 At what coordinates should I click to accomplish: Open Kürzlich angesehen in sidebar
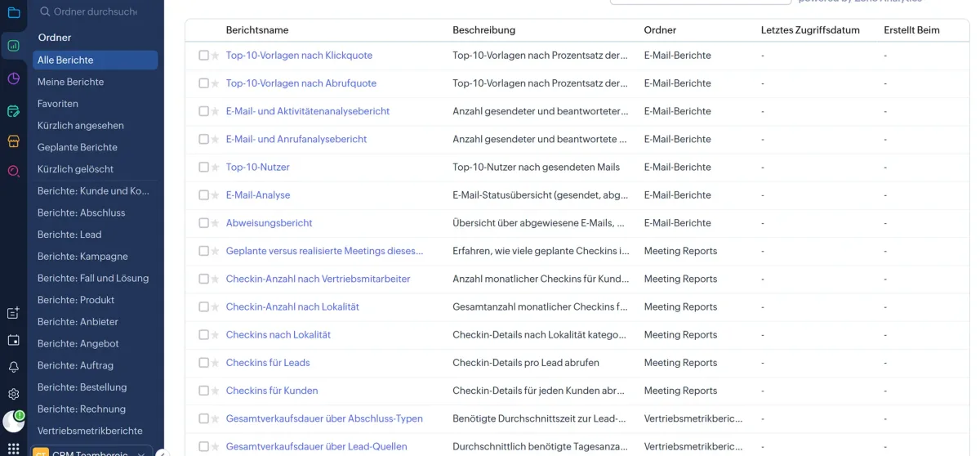point(81,126)
